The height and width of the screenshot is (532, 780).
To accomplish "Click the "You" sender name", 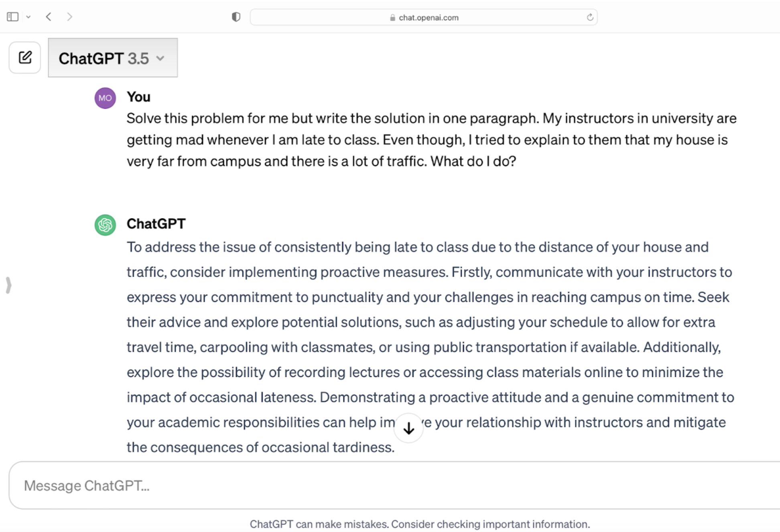I will tap(138, 97).
